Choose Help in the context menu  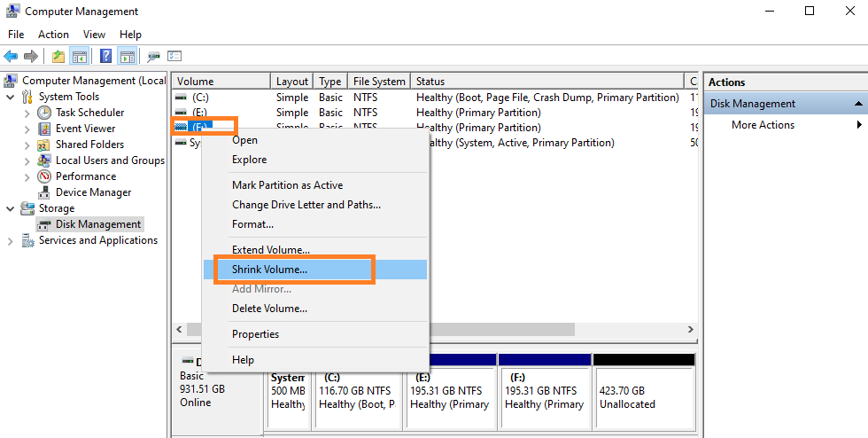coord(315,360)
